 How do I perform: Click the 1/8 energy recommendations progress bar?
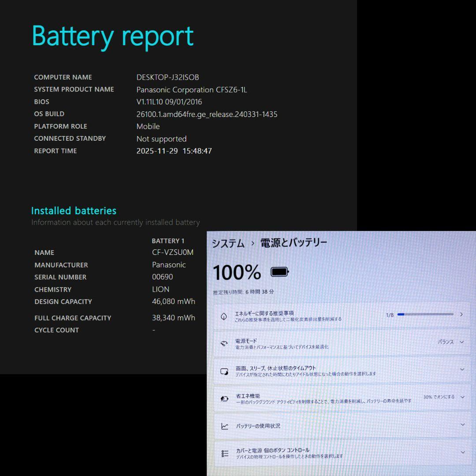pos(425,315)
